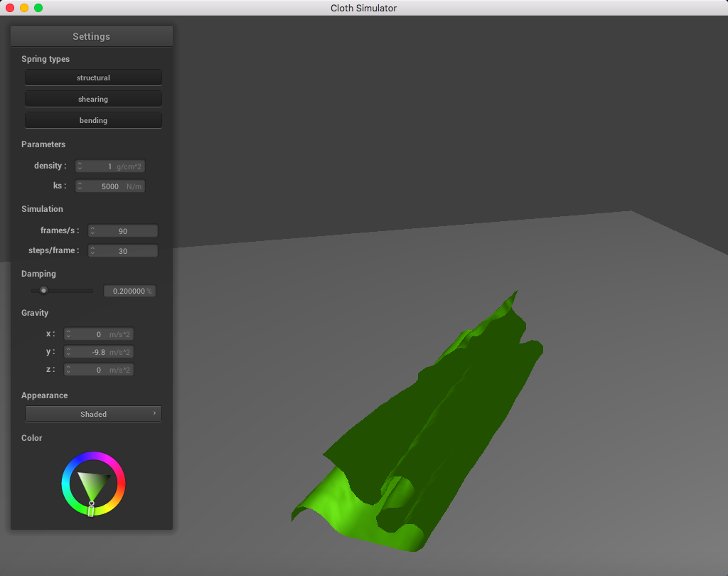728x576 pixels.
Task: Click the frames/s stepper arrows
Action: click(x=92, y=231)
